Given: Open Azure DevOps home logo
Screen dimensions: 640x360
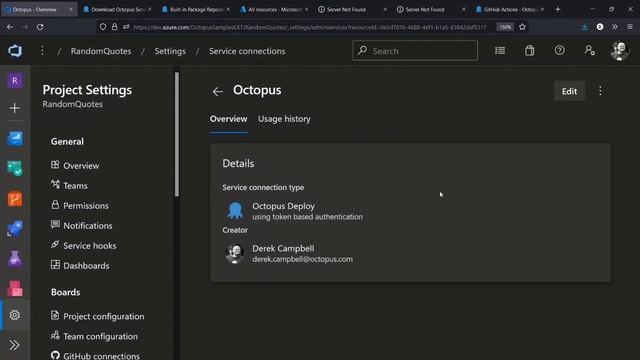Looking at the screenshot, I should [15, 51].
